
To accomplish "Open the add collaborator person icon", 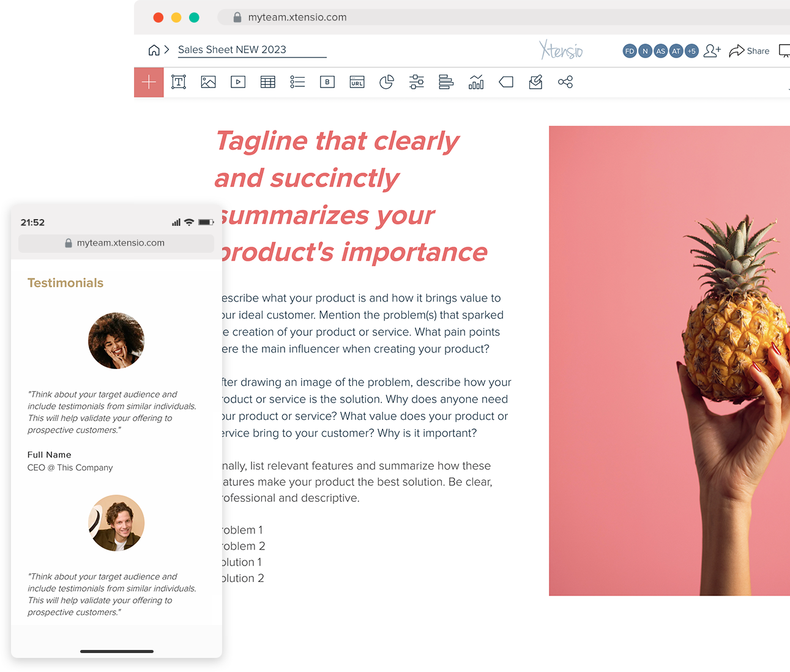I will (712, 51).
